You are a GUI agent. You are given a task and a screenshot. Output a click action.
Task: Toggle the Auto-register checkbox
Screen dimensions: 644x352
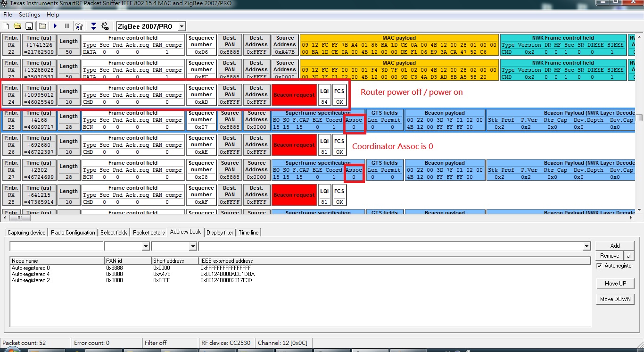599,266
